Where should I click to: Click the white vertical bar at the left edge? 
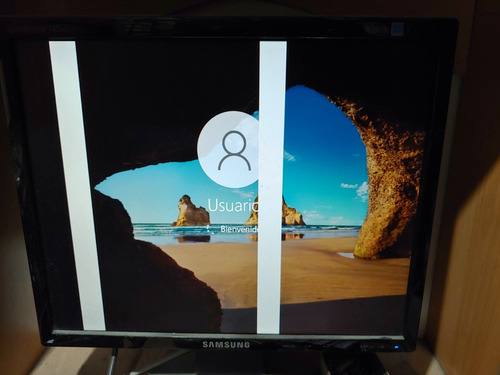[x=76, y=186]
